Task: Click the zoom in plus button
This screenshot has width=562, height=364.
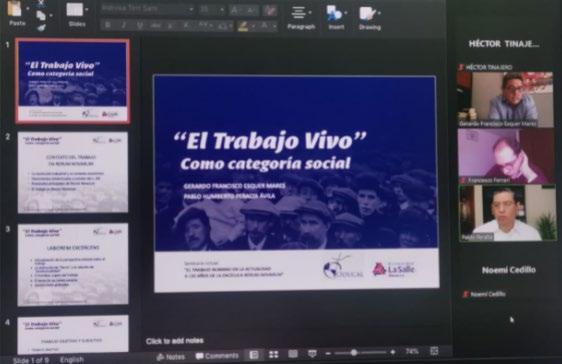Action: pyautogui.click(x=393, y=352)
